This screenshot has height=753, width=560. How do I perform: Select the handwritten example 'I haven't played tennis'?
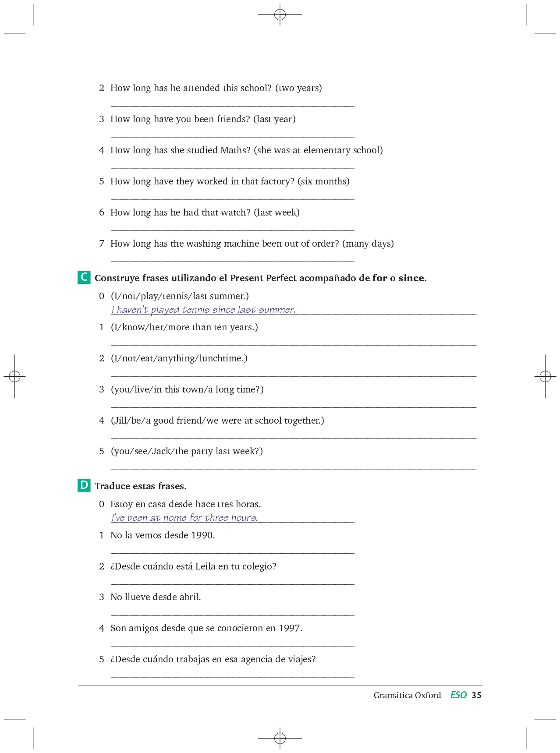204,310
